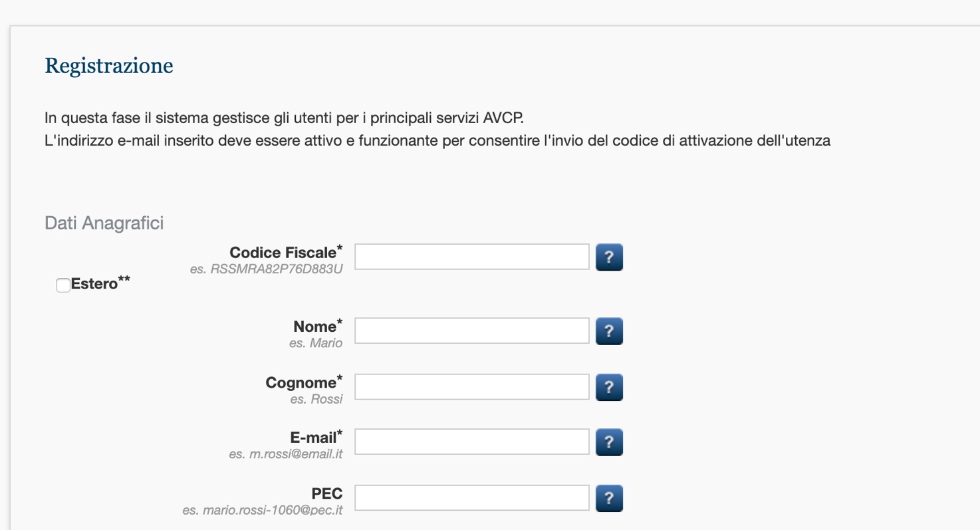Click the Registrazione page heading
This screenshot has width=980, height=530.
(109, 66)
